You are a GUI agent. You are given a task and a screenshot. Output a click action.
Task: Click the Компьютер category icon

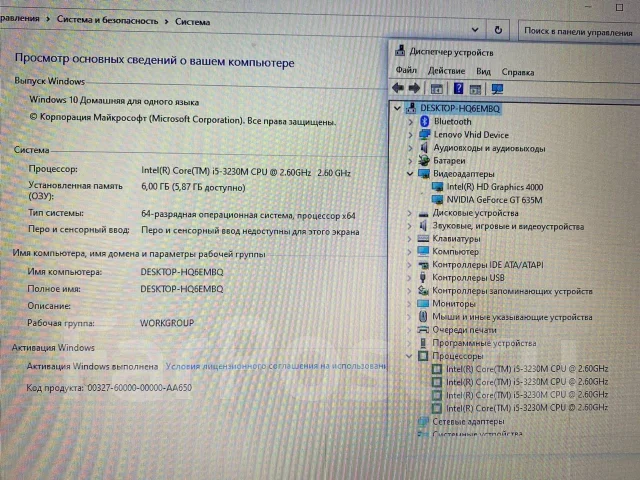pos(423,251)
